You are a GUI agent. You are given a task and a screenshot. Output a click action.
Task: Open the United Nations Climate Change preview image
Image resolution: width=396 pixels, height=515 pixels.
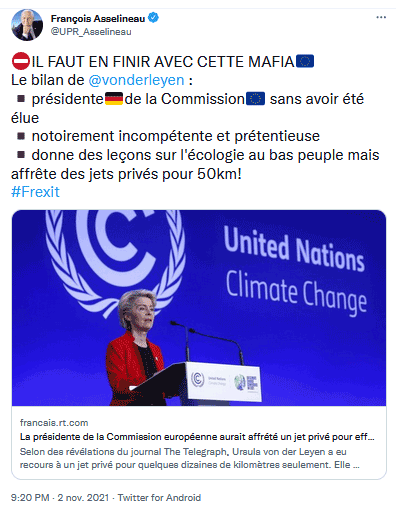[199, 308]
